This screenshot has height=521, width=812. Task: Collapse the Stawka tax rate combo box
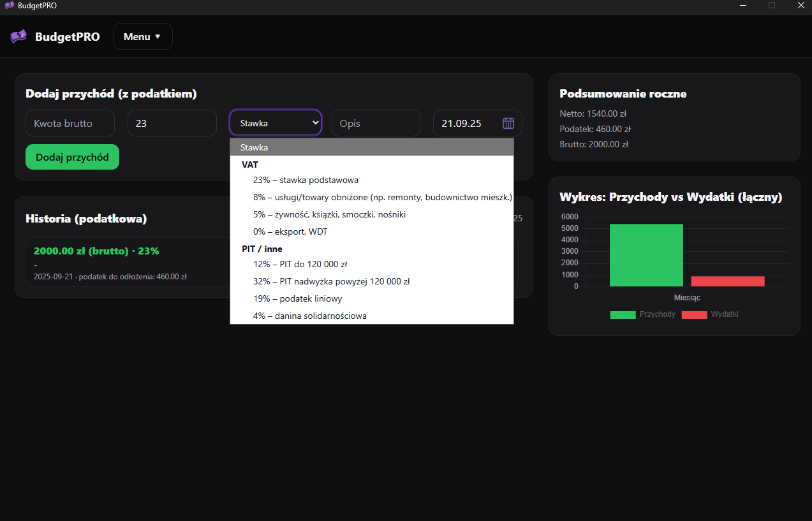tap(276, 123)
